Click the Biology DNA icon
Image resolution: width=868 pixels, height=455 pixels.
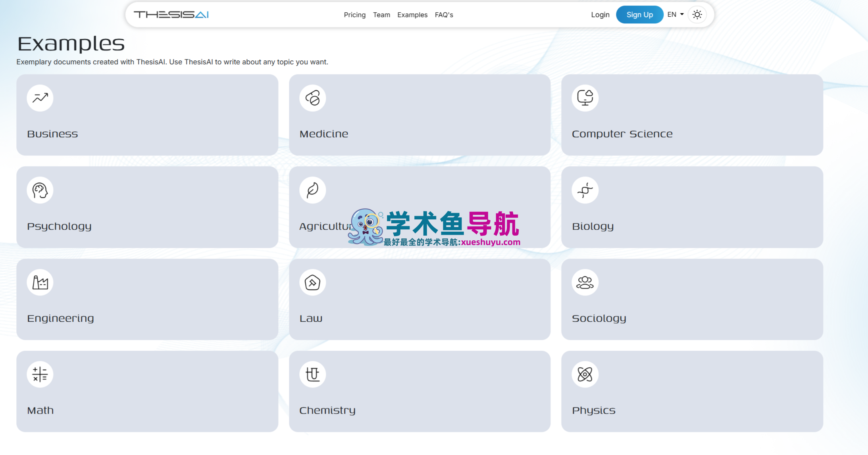[x=585, y=190]
